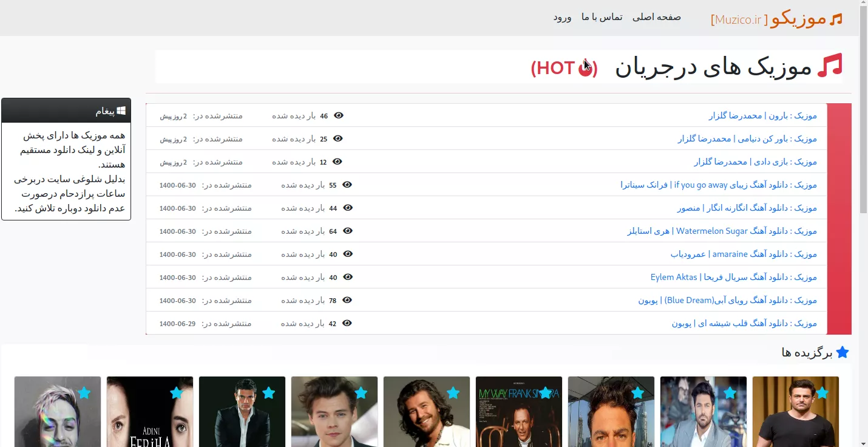Image resolution: width=868 pixels, height=447 pixels.
Task: Click the eye icon in the Blue Dream row
Action: point(348,300)
